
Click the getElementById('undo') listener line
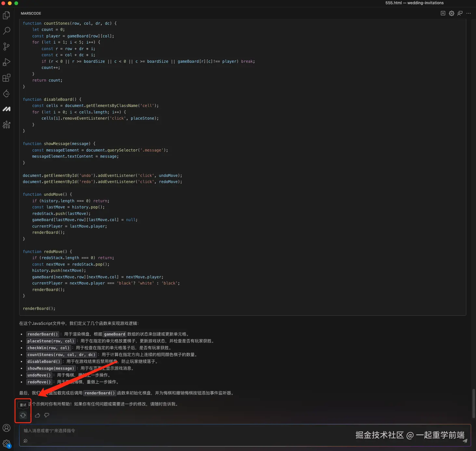click(x=102, y=176)
